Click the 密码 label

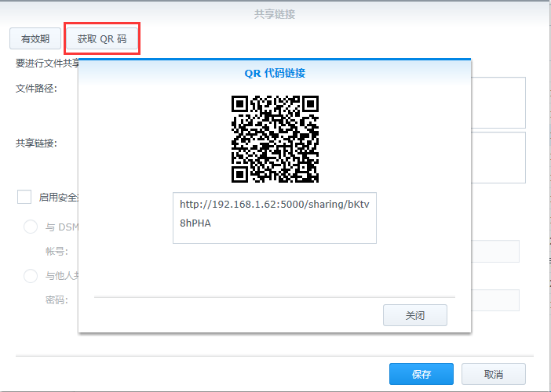coord(57,300)
